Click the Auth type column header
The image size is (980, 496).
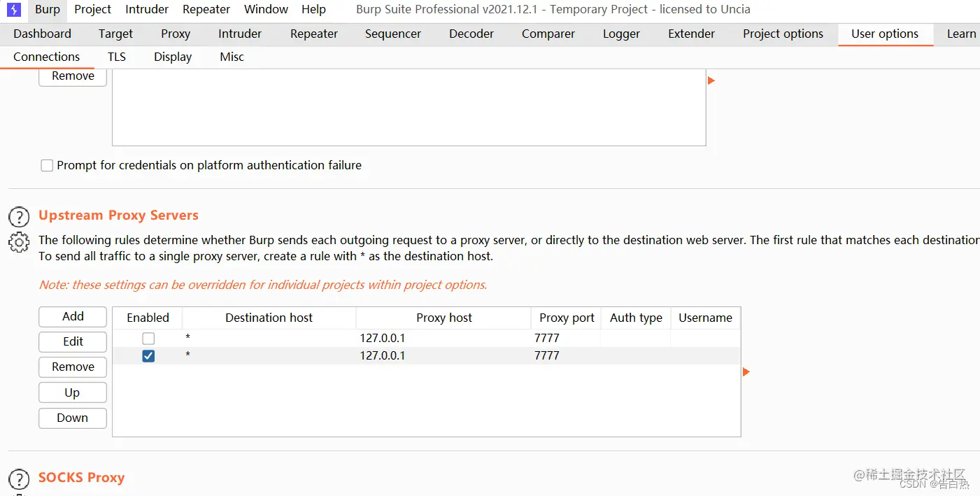636,318
